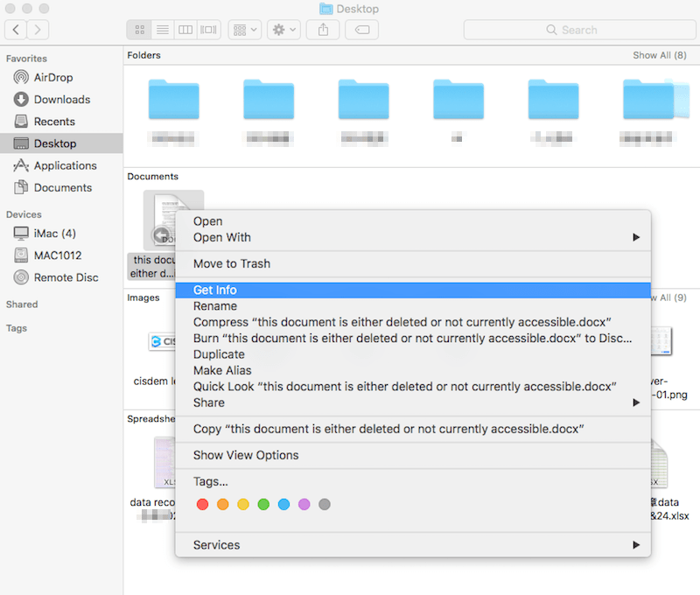Switch Finder to list view
The width and height of the screenshot is (700, 595).
coord(162,29)
